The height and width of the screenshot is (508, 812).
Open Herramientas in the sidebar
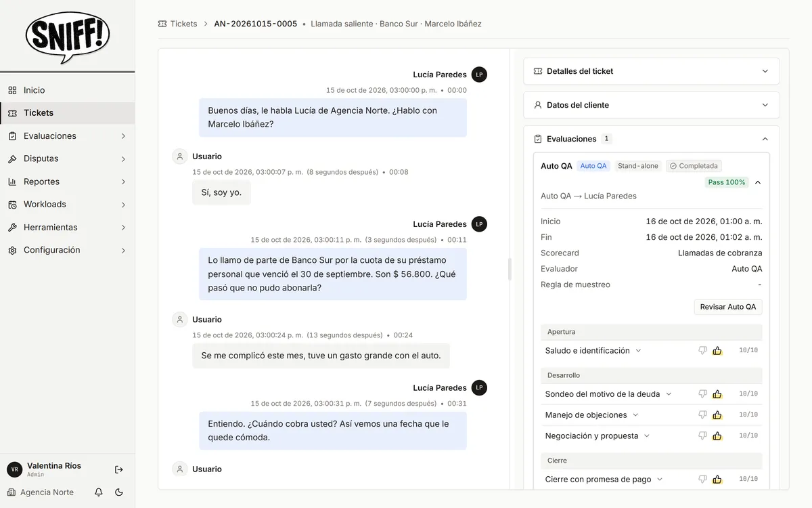[x=67, y=227]
